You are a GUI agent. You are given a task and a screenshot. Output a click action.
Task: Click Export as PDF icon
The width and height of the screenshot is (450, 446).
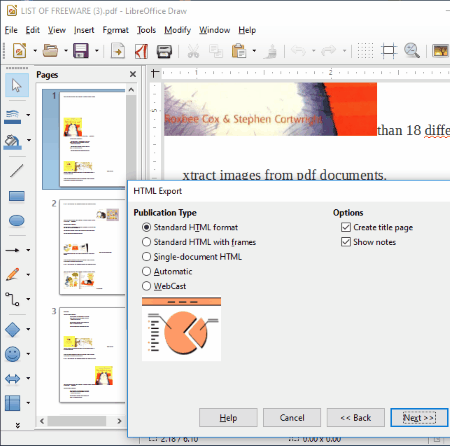coord(141,51)
